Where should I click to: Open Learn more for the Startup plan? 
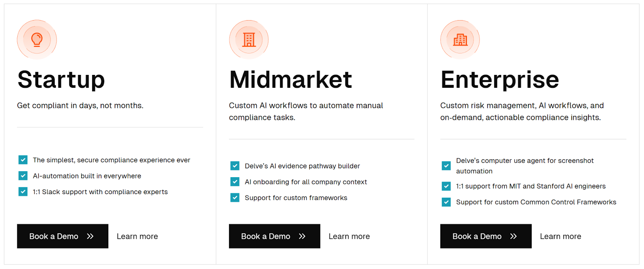point(137,236)
